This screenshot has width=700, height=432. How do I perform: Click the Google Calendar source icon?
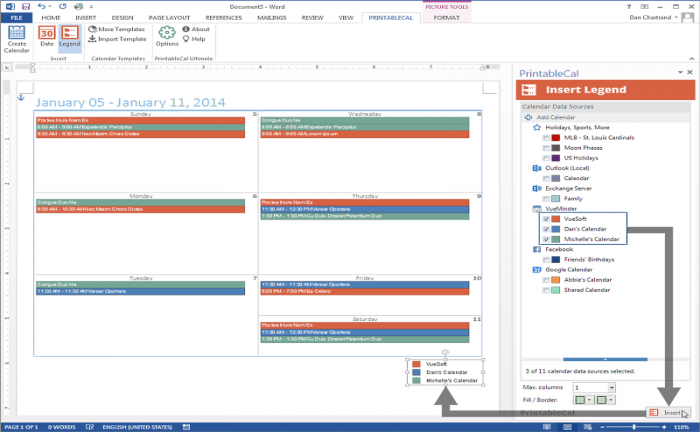coord(537,270)
